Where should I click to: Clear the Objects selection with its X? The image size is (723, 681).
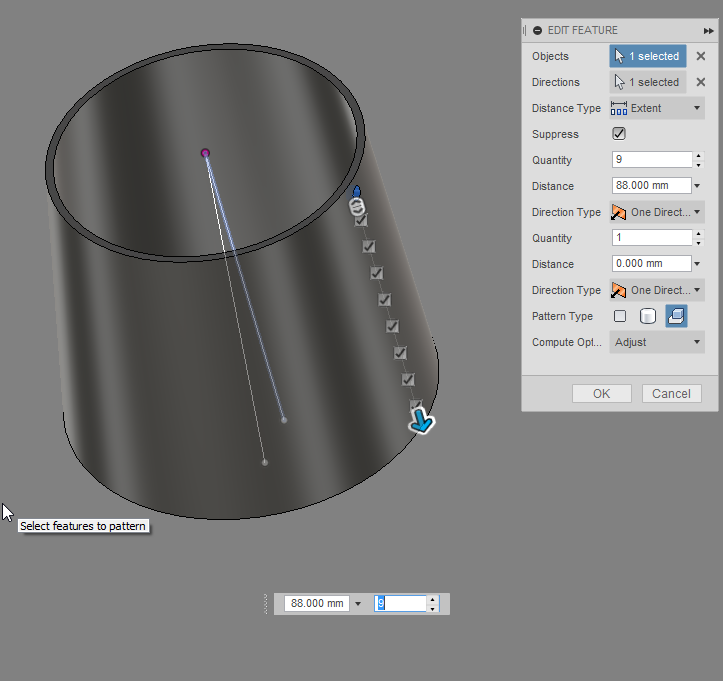(x=701, y=56)
